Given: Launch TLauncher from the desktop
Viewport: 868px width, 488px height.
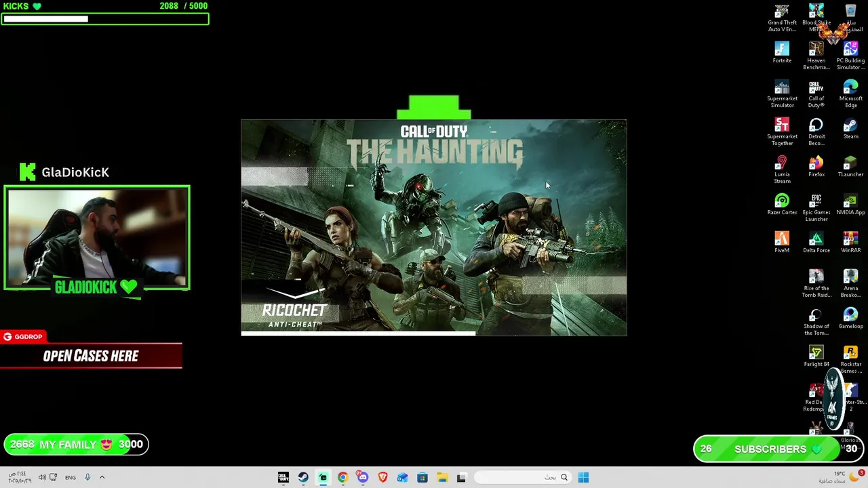Looking at the screenshot, I should (x=850, y=167).
